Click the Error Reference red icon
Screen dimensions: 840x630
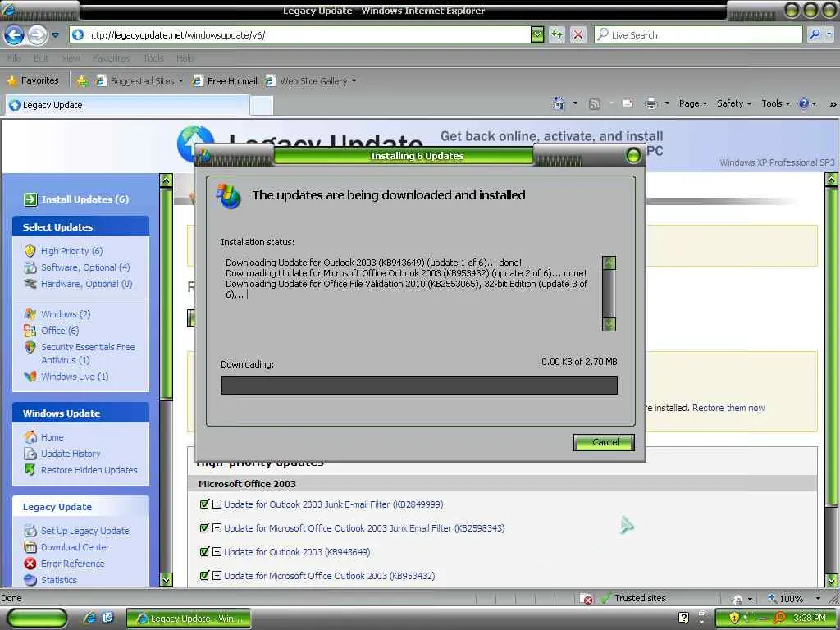tap(30, 564)
